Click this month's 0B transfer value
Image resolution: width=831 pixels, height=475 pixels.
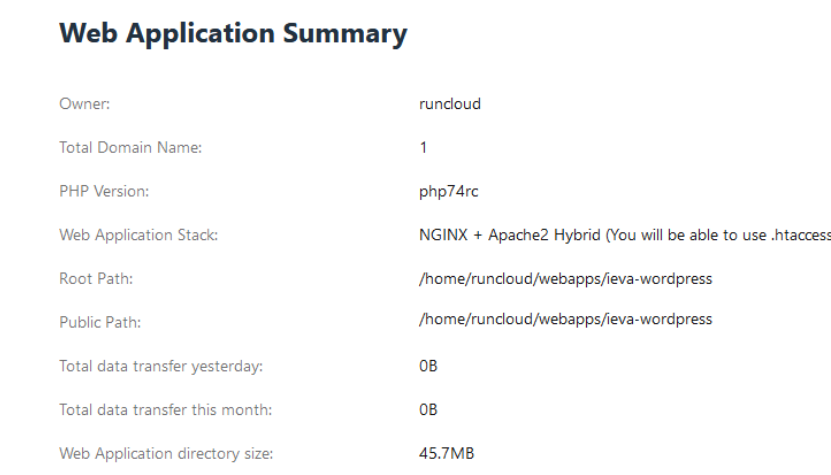click(x=428, y=410)
